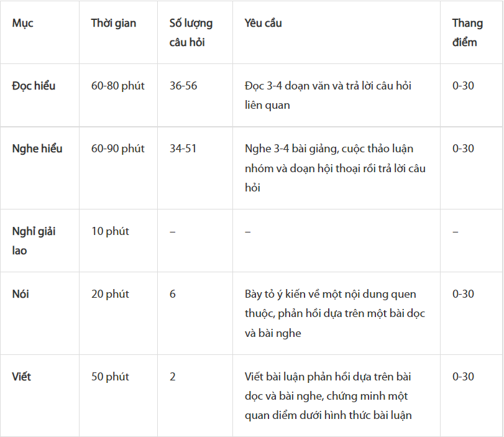Select the "36-56" question count cell
This screenshot has height=437, width=504.
tap(183, 86)
